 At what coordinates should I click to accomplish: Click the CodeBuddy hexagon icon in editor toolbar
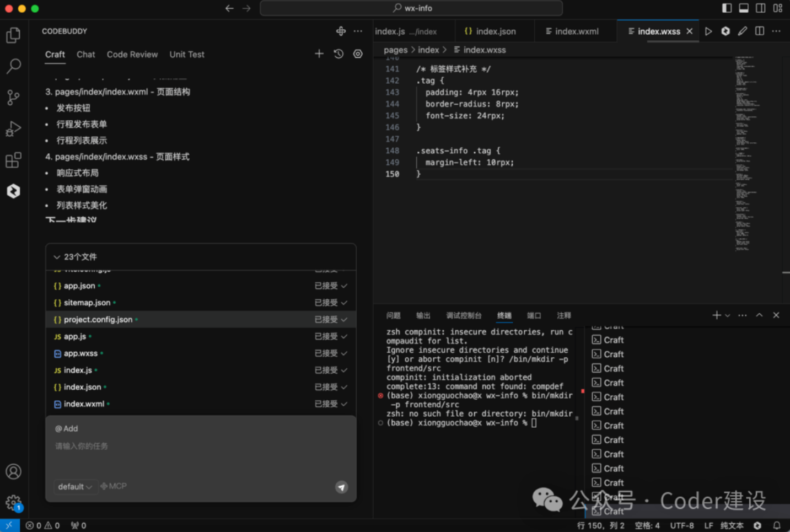point(725,31)
